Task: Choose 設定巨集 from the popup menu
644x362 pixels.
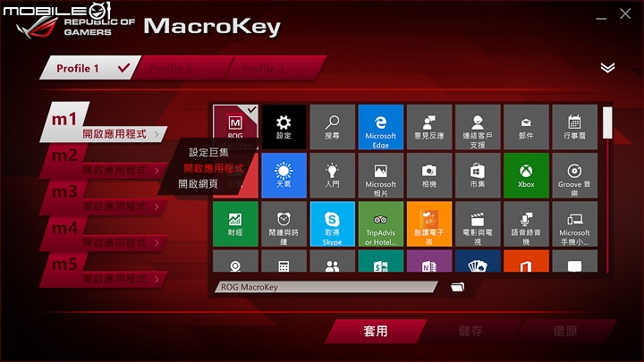Action: (x=208, y=152)
